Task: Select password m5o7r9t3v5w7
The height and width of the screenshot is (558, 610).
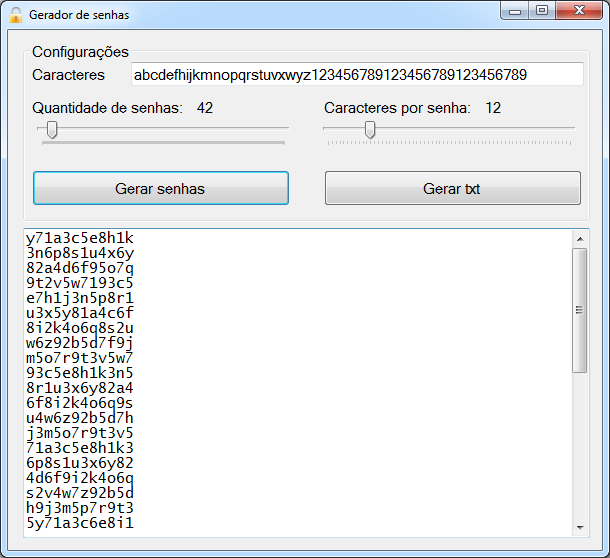Action: pyautogui.click(x=80, y=358)
